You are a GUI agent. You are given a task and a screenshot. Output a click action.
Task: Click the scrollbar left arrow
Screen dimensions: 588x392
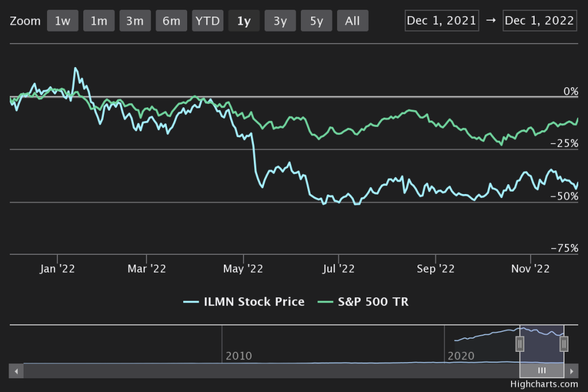tap(17, 371)
